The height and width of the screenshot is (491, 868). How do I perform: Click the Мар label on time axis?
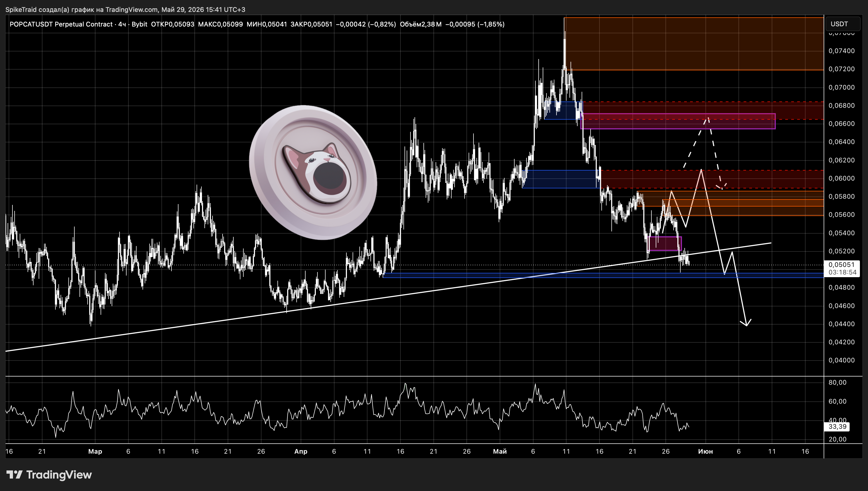point(95,451)
